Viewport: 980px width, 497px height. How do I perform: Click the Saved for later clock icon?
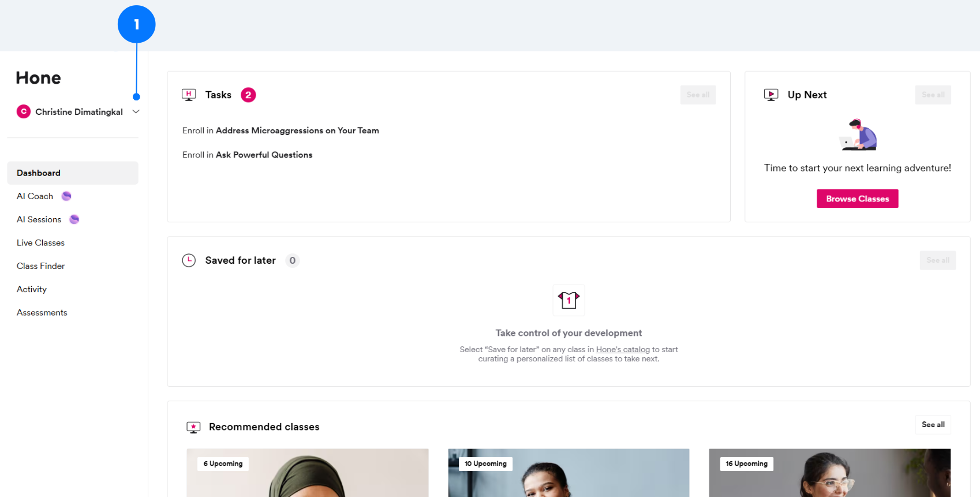tap(189, 260)
